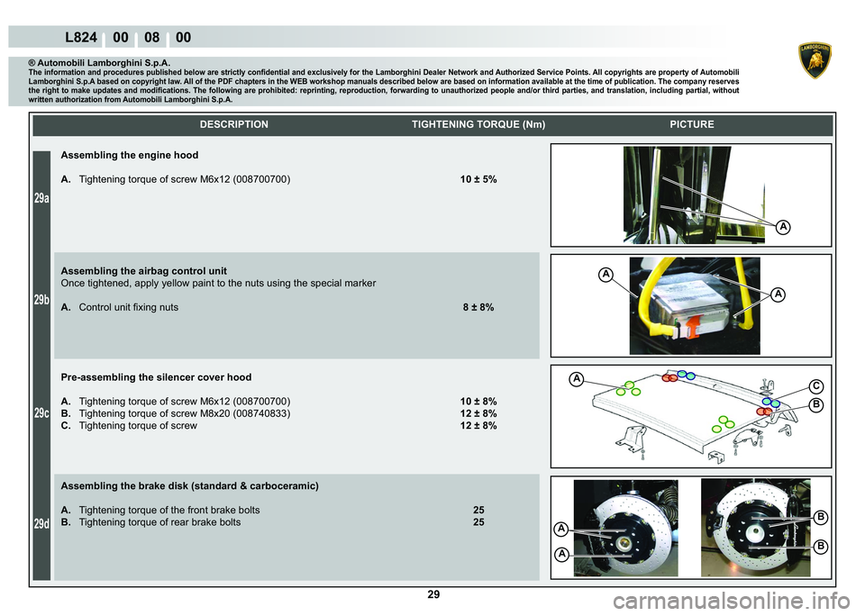Click heading Pre-assembling the silencer cover hood
The image size is (865, 616).
click(x=156, y=377)
